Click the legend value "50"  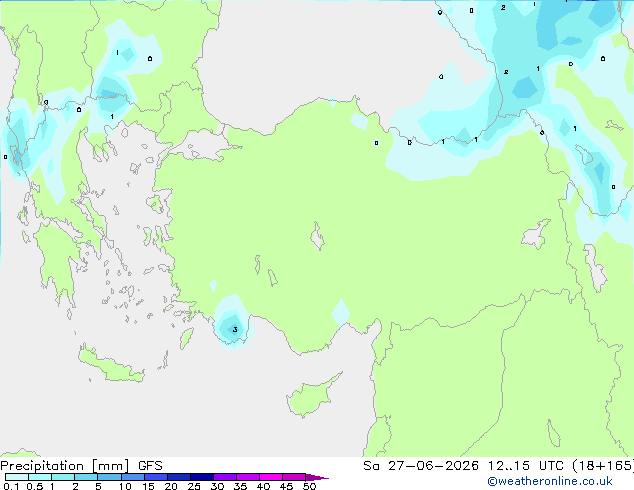(x=309, y=486)
